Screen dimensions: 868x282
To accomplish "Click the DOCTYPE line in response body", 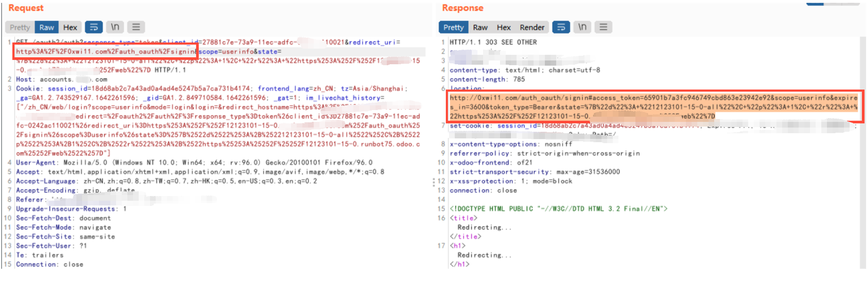I will [559, 209].
